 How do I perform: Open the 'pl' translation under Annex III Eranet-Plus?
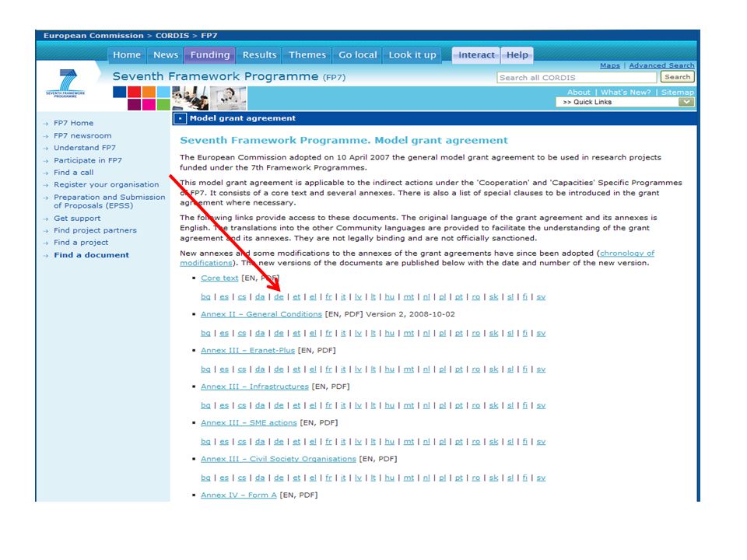(442, 369)
